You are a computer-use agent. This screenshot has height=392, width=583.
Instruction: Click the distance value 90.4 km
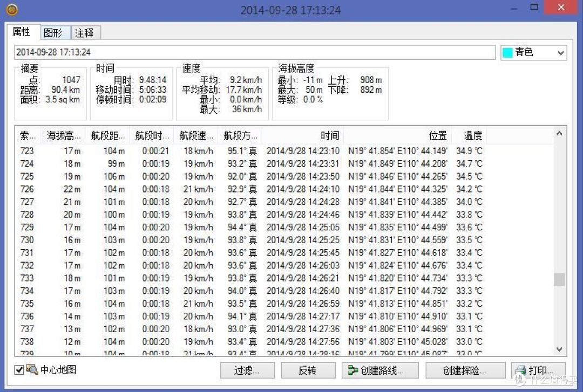point(65,90)
